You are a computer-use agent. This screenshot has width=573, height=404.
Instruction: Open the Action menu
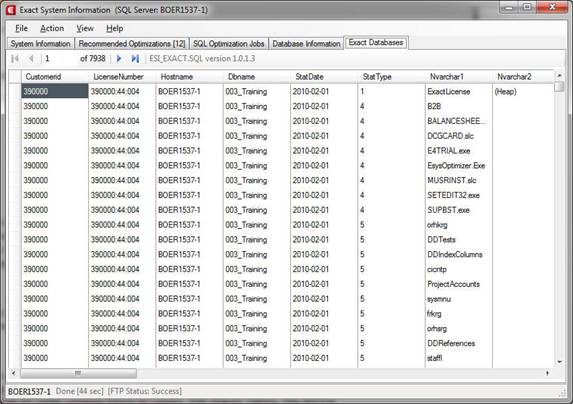(52, 28)
